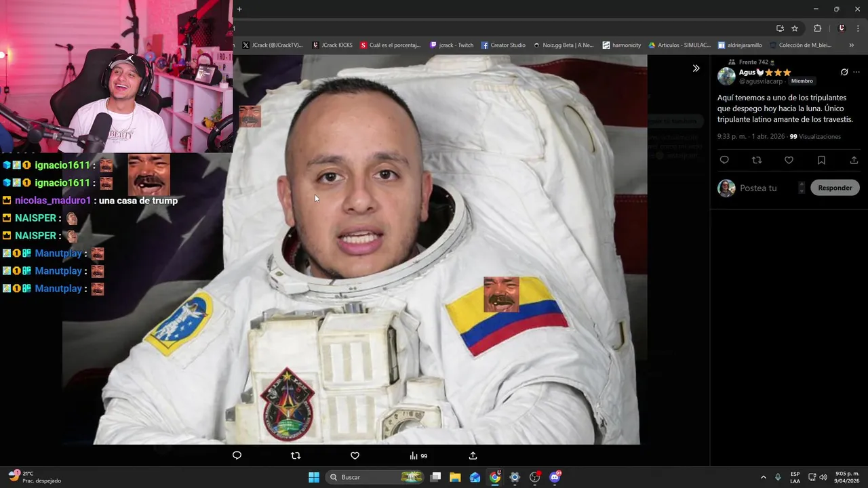Open Grok explain icon on Agus's post
868x488 pixels.
[844, 72]
